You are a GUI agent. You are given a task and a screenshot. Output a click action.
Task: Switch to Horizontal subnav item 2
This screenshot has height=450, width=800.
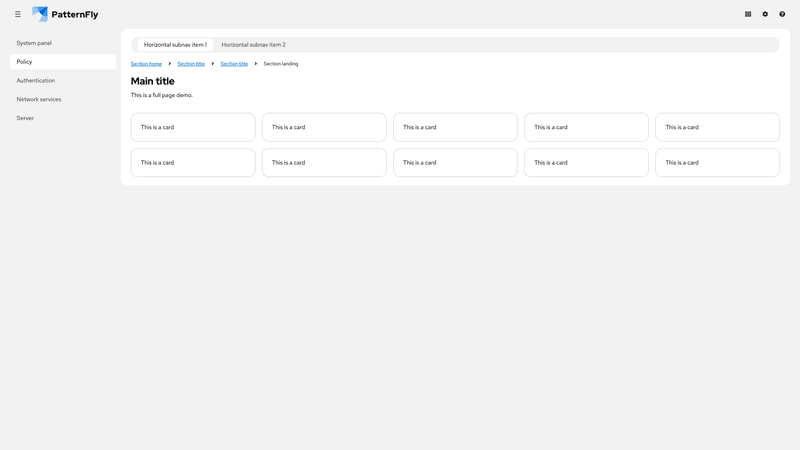[x=253, y=45]
